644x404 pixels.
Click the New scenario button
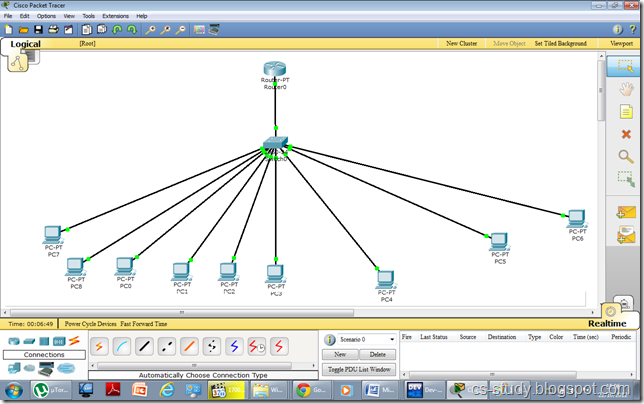click(x=340, y=354)
